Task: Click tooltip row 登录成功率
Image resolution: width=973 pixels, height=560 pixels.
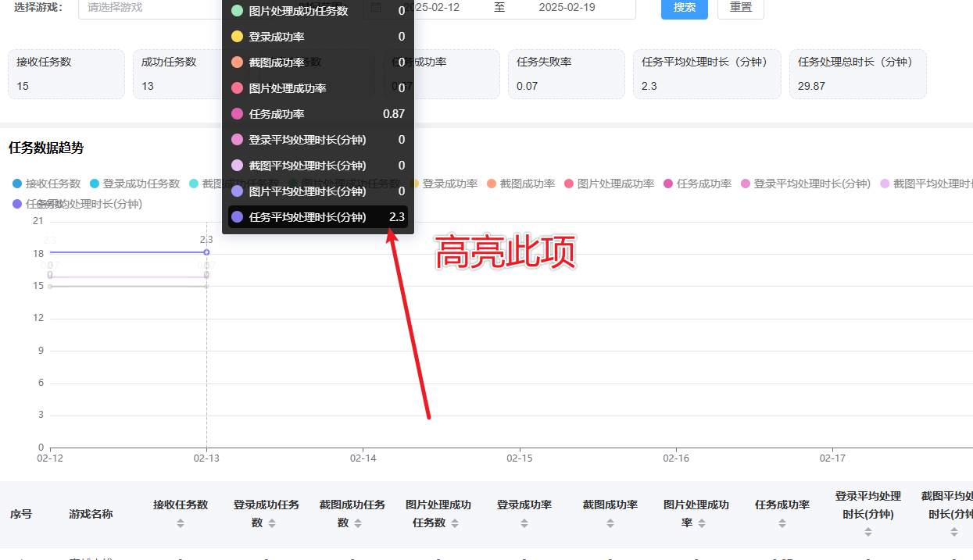Action: [x=318, y=37]
